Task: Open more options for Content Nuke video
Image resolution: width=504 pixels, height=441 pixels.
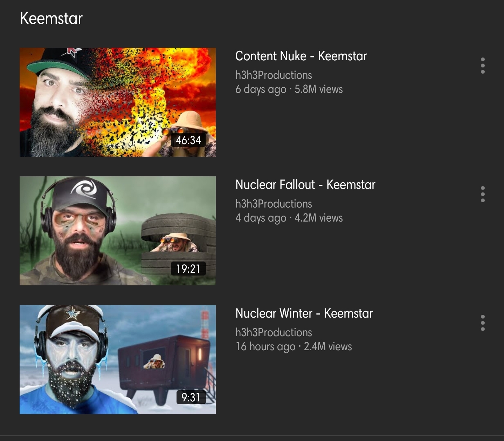Action: [483, 66]
